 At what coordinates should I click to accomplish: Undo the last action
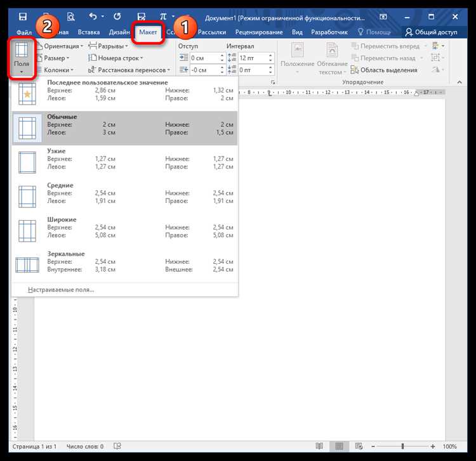pyautogui.click(x=93, y=16)
